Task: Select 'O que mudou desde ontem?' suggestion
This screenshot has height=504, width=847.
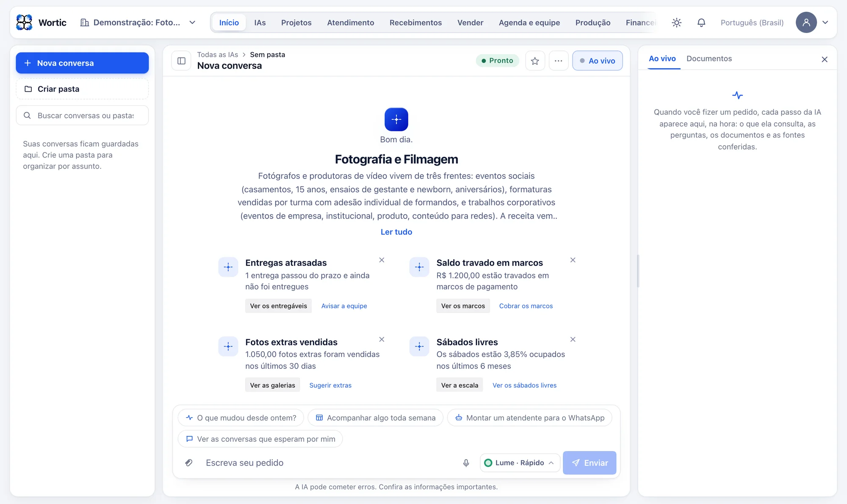Action: [241, 418]
